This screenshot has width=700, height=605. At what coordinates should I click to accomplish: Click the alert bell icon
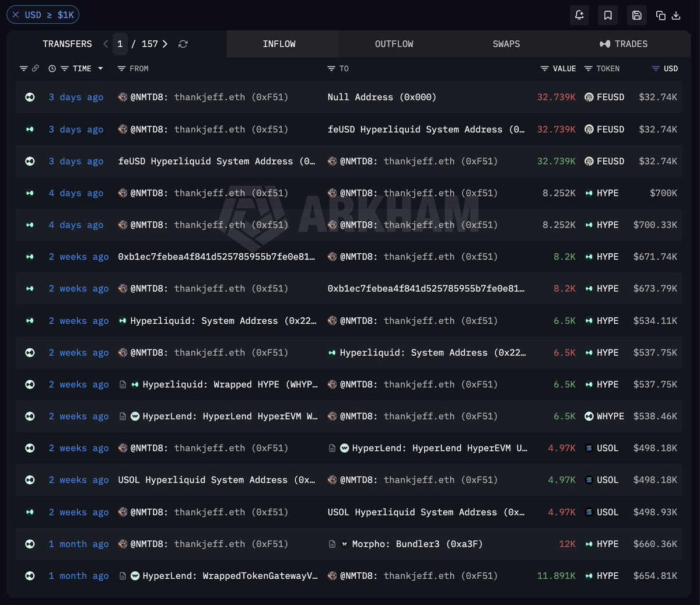point(579,15)
